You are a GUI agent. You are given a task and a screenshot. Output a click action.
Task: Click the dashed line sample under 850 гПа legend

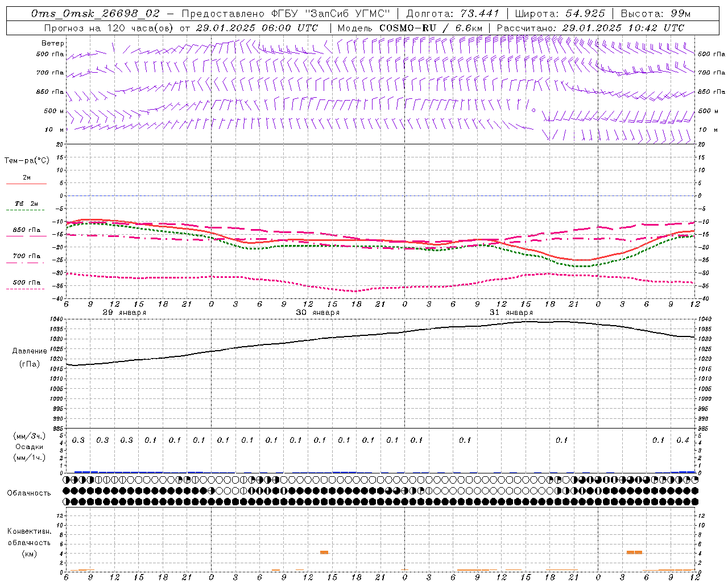click(27, 236)
